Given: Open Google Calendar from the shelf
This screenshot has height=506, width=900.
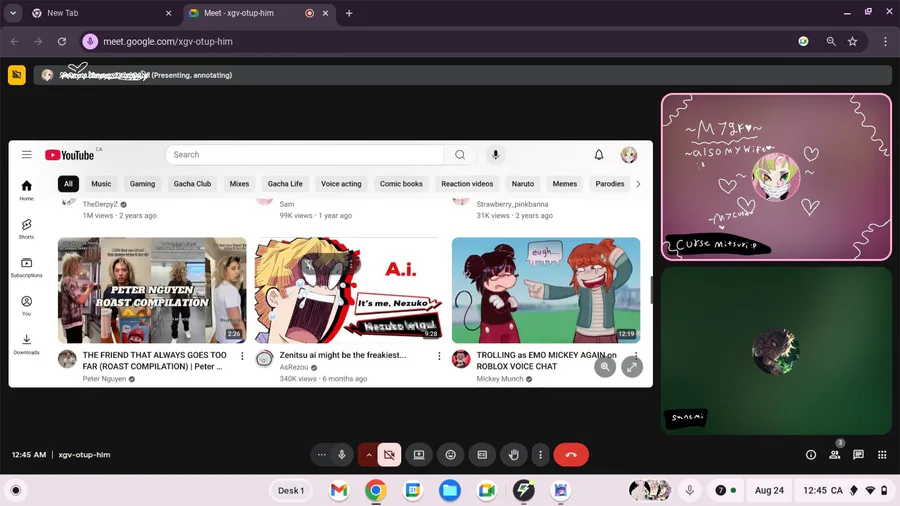Looking at the screenshot, I should click(x=413, y=491).
